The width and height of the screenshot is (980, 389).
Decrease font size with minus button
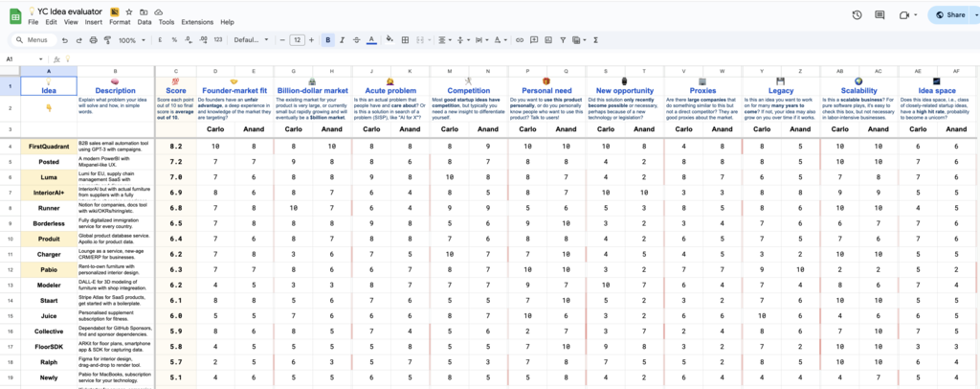(x=282, y=40)
